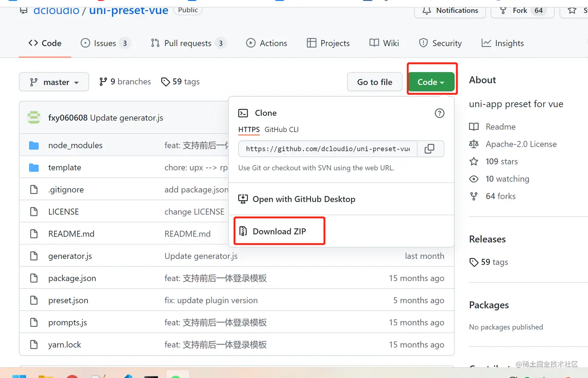Open uni-preset-vue repository link
The width and height of the screenshot is (588, 378).
[129, 10]
